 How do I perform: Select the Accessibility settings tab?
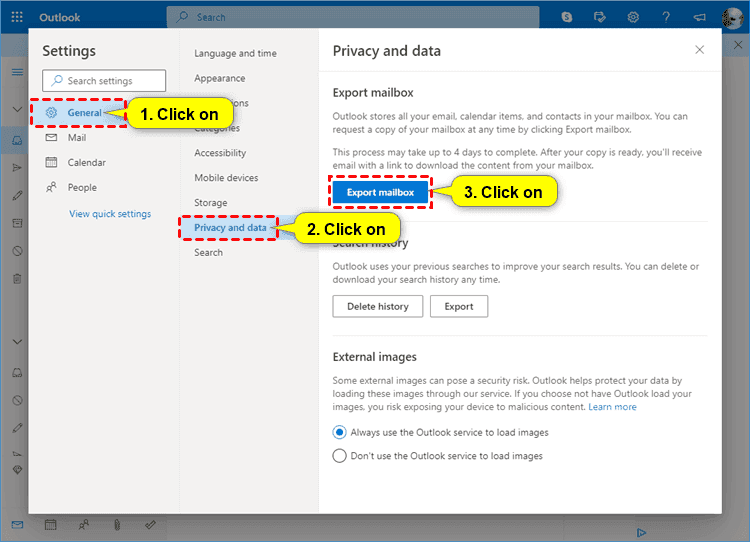tap(220, 153)
